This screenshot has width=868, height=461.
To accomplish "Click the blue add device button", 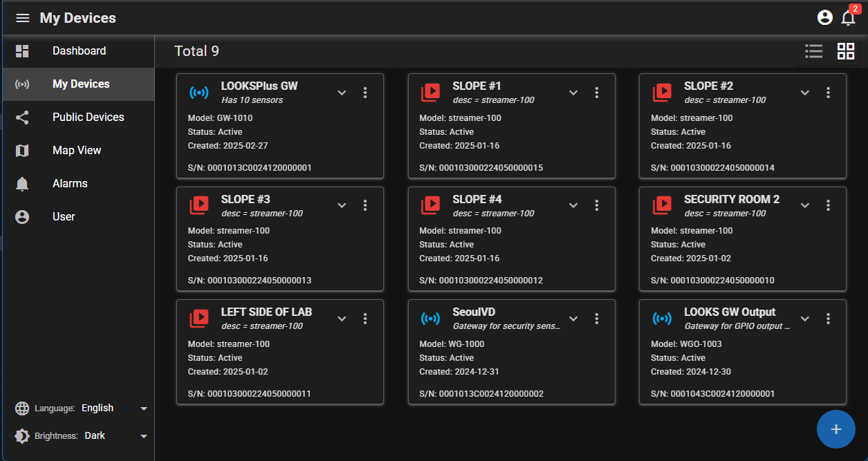I will tap(836, 429).
